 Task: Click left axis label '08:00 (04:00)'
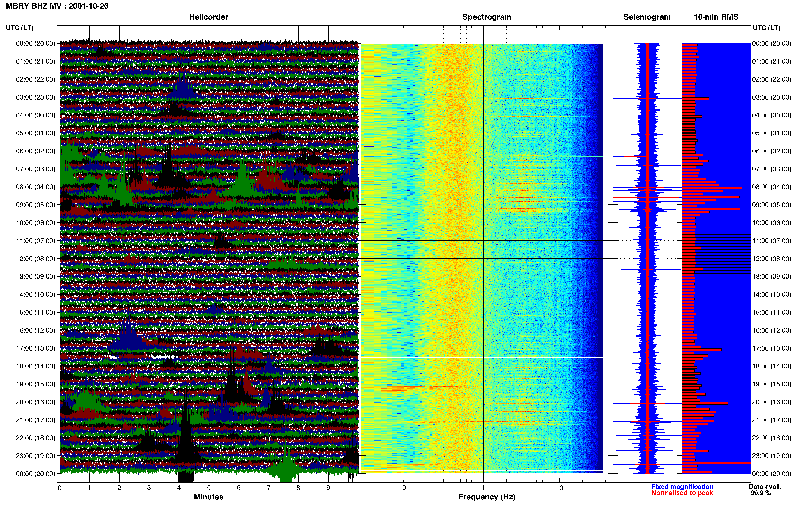[36, 187]
